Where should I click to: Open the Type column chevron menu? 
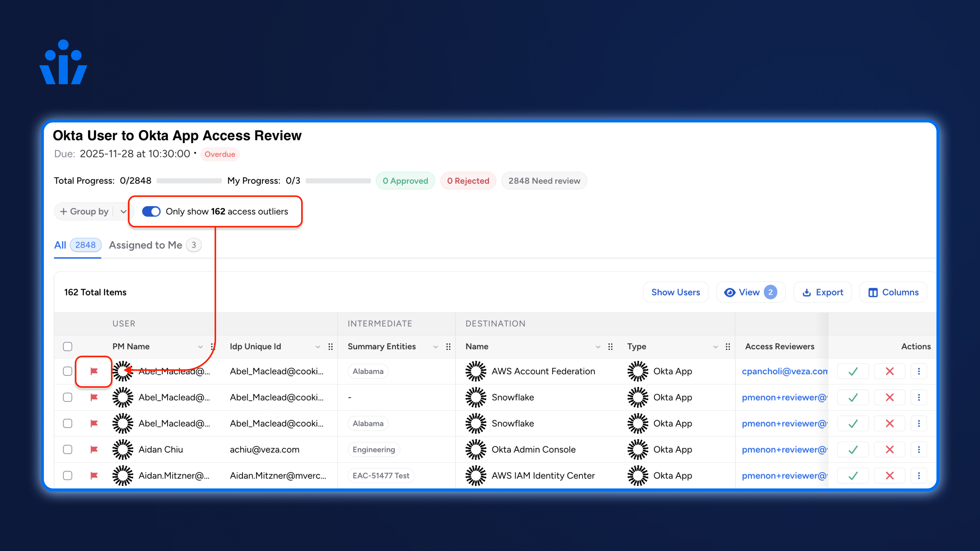coord(715,347)
